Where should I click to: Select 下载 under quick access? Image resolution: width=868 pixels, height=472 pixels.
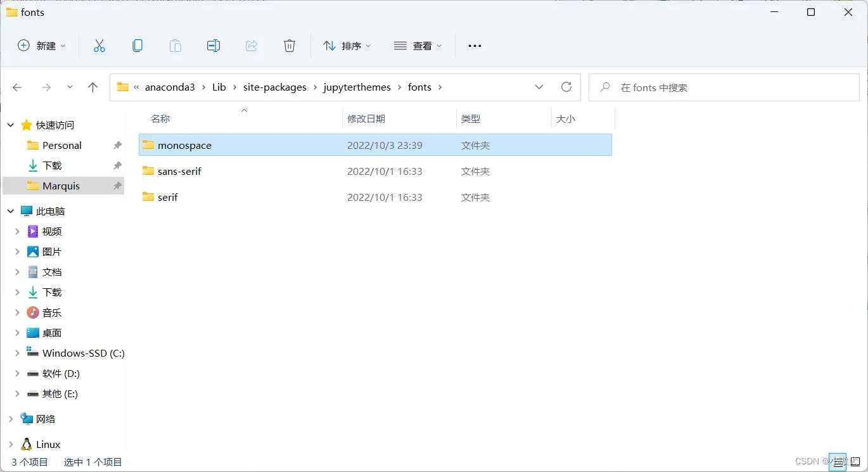[52, 165]
